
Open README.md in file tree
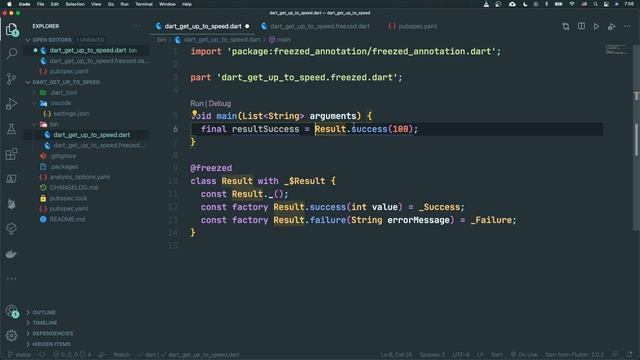(x=67, y=219)
